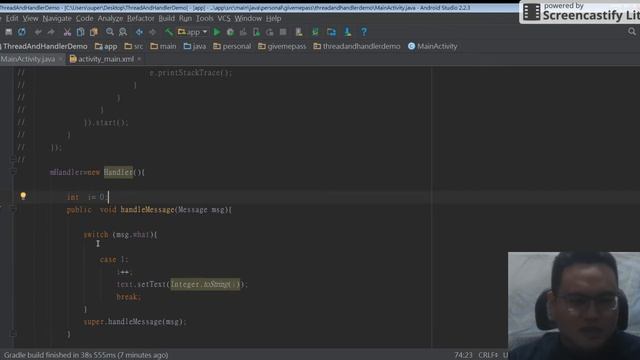Click the green Run button
Screen dimensions: 640x360
[x=217, y=32]
